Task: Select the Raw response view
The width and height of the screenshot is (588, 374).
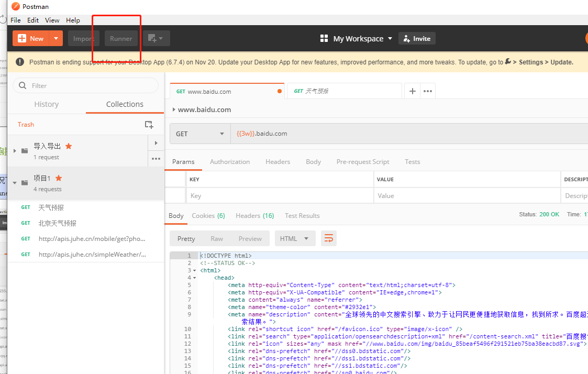Action: coord(217,238)
